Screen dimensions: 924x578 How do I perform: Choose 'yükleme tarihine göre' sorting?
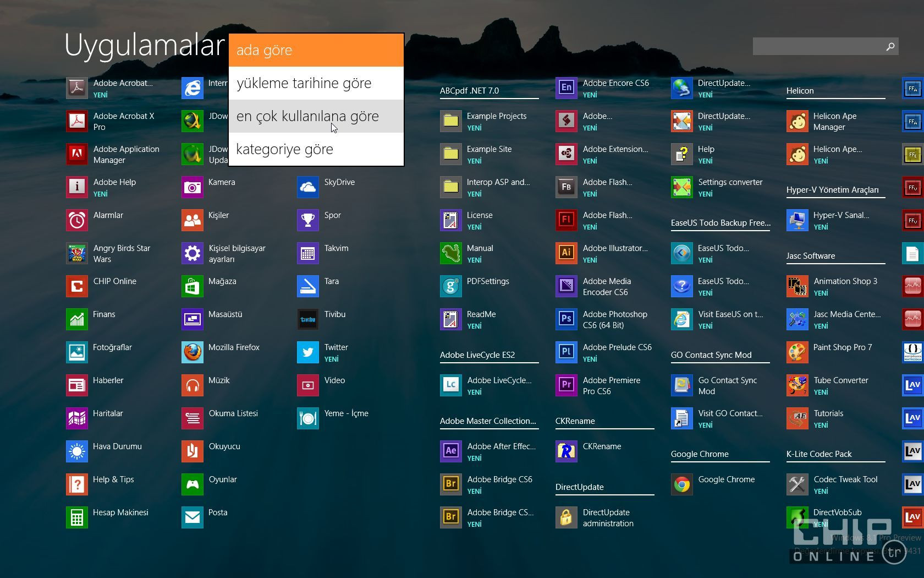(x=316, y=83)
